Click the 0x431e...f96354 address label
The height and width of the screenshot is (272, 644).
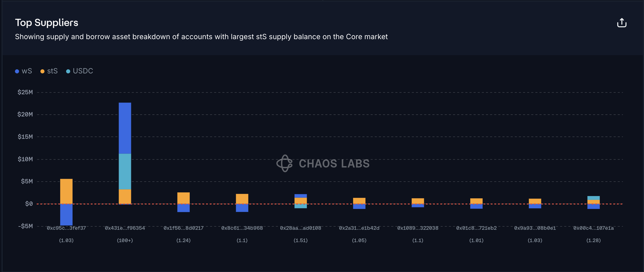pyautogui.click(x=125, y=228)
